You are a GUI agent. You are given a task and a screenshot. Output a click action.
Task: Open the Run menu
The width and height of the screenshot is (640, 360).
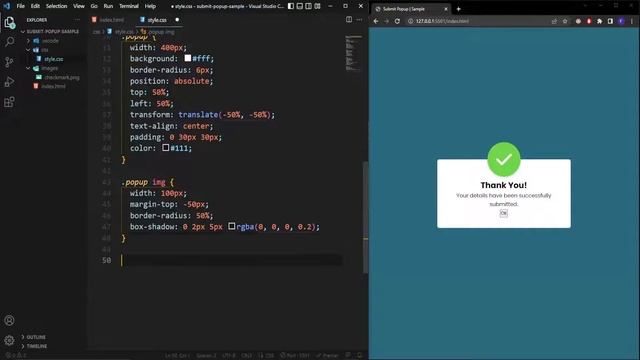click(108, 6)
